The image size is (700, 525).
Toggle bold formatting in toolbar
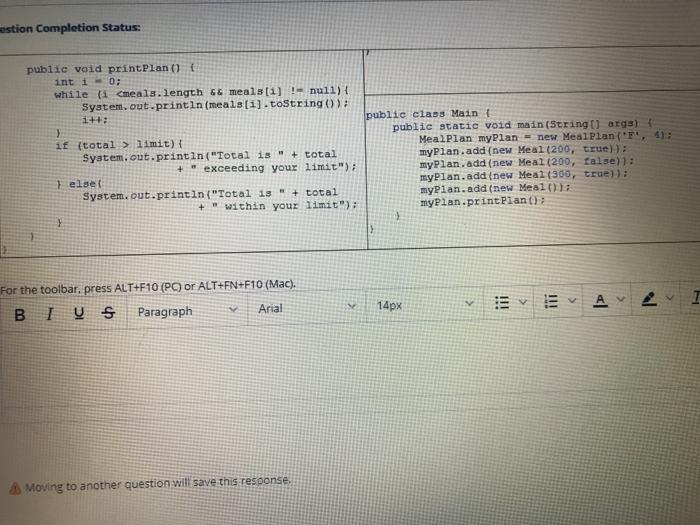click(x=20, y=315)
